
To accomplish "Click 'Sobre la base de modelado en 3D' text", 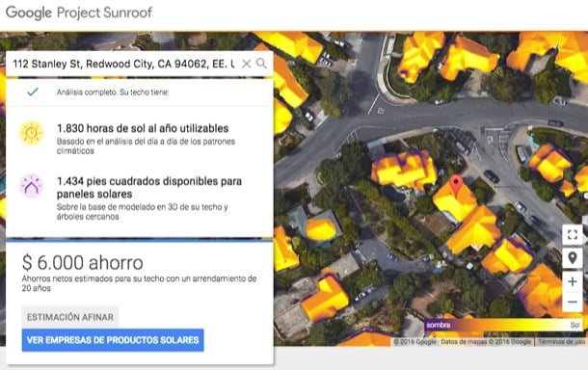I will click(142, 212).
